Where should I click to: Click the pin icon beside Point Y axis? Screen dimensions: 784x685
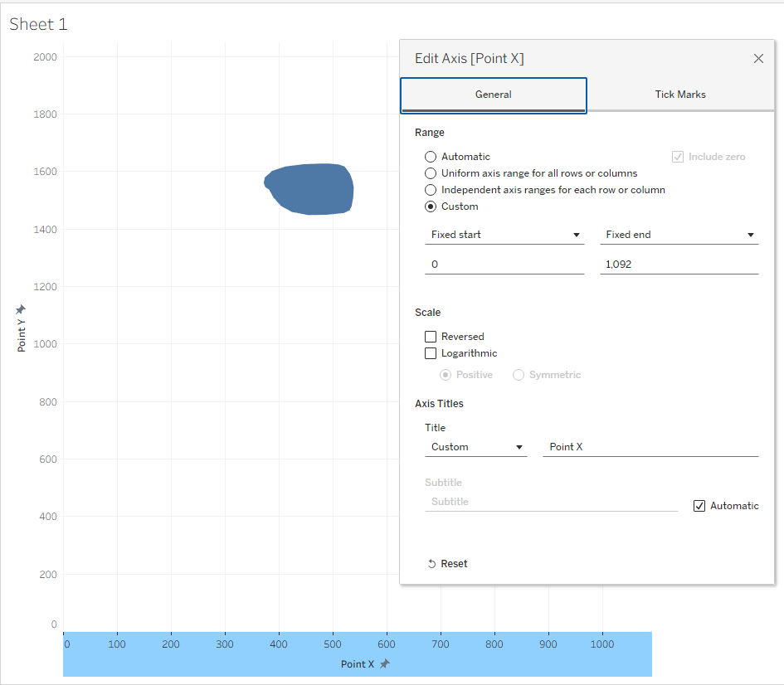pos(22,309)
